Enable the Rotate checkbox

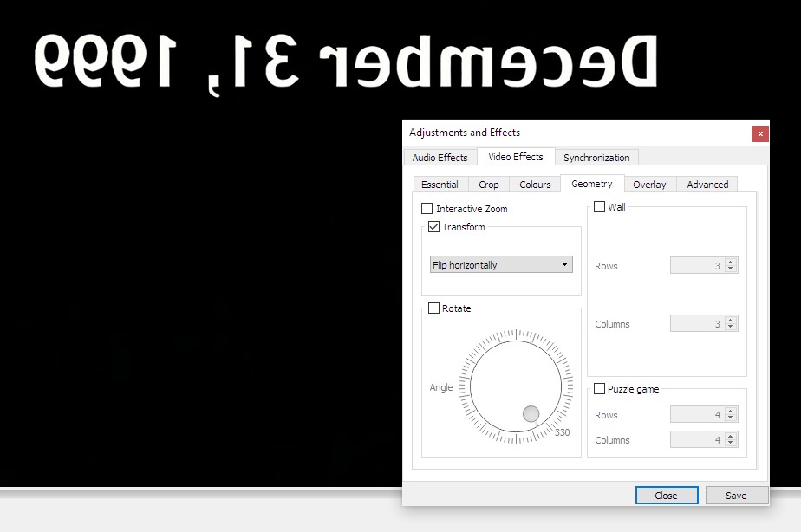pos(433,308)
